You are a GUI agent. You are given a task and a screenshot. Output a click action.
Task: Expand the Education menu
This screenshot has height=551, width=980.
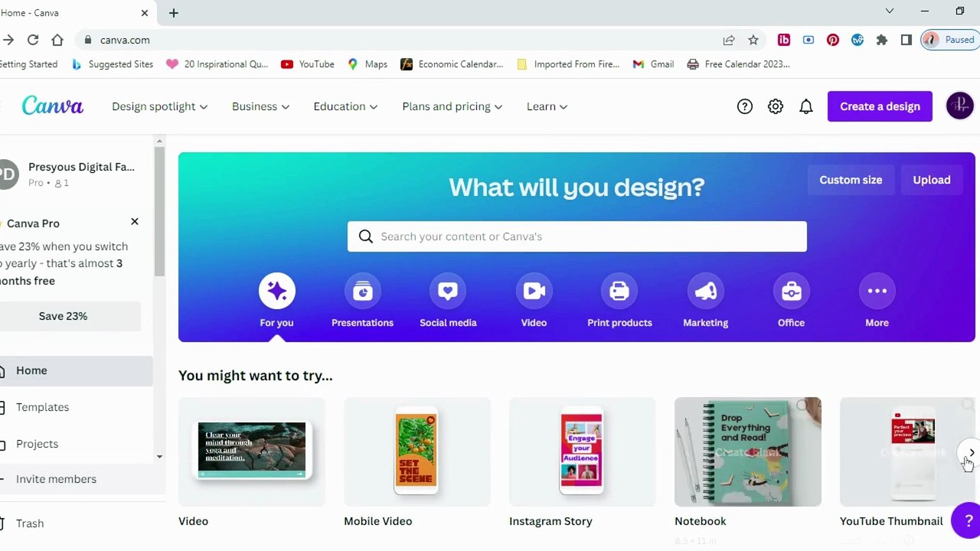pos(345,106)
